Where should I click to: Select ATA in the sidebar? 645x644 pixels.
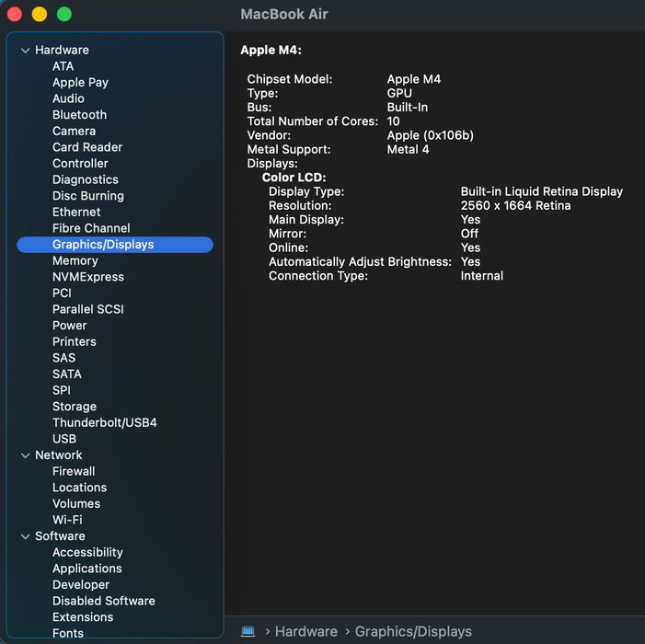[63, 66]
